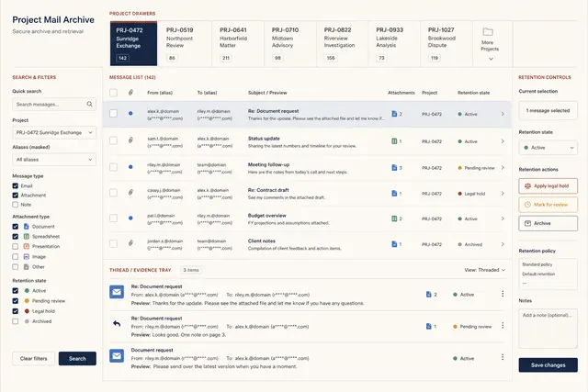Expand the More Projects chevron
The height and width of the screenshot is (392, 588).
(491, 59)
